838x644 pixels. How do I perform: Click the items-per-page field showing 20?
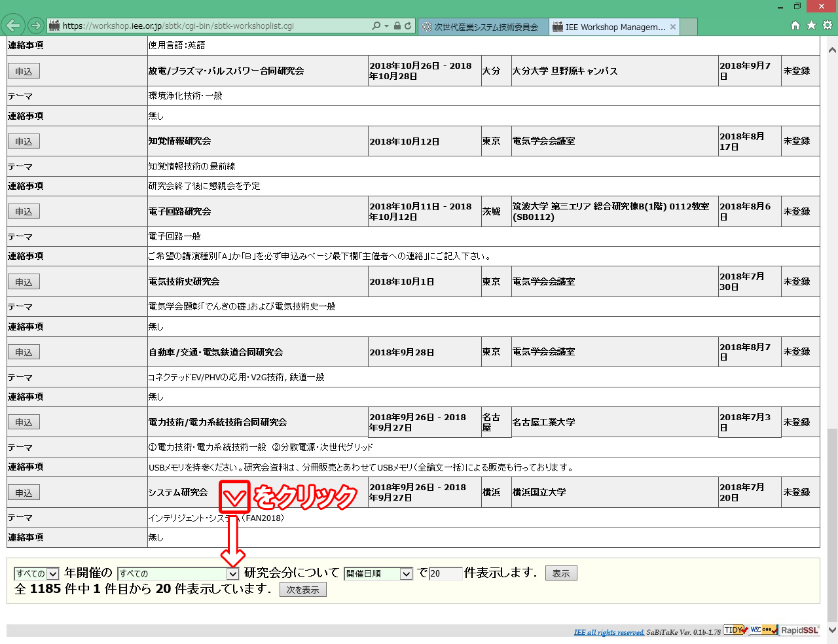(x=445, y=574)
